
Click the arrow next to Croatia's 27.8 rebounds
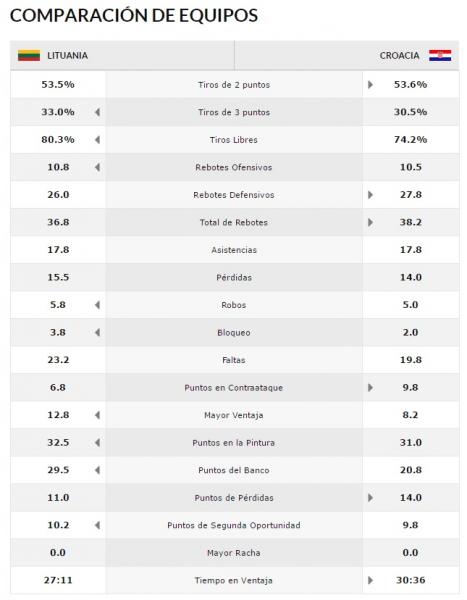370,195
